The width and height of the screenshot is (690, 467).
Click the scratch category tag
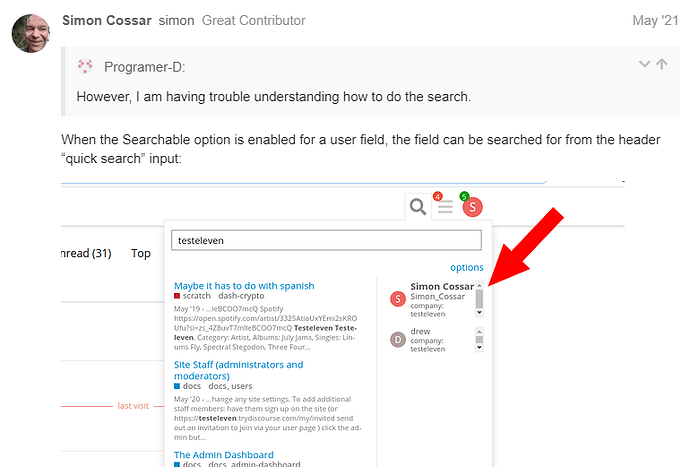pyautogui.click(x=192, y=296)
